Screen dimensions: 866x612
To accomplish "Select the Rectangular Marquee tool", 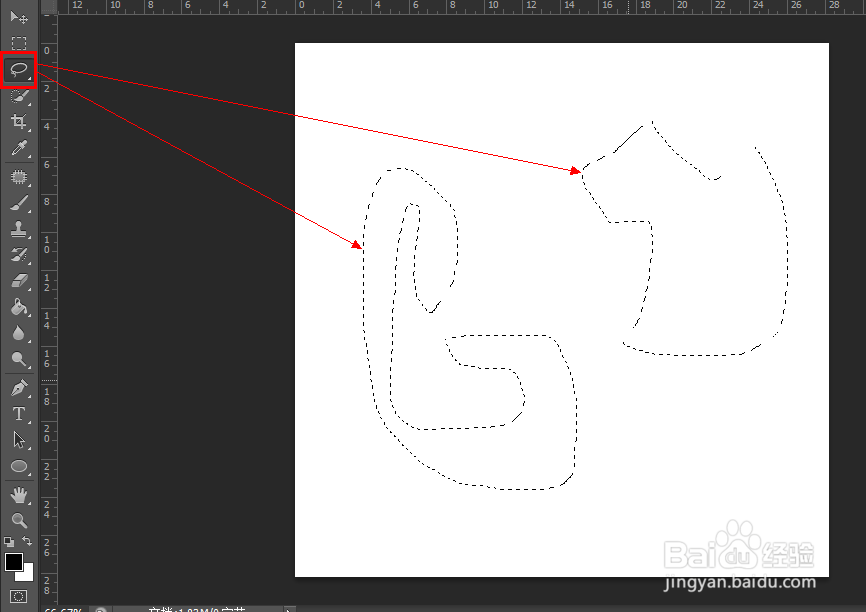I will pyautogui.click(x=19, y=43).
